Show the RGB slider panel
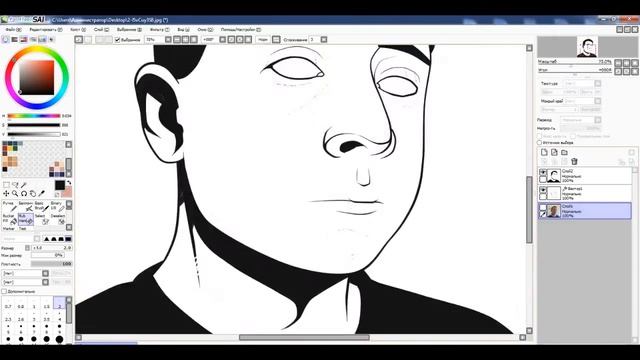The image size is (640, 360). [x=15, y=40]
